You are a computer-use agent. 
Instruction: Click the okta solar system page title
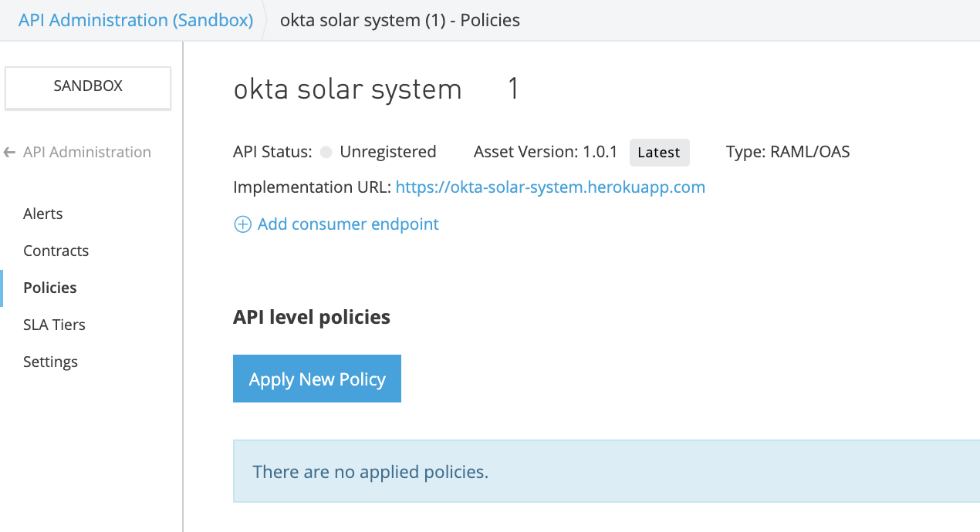[347, 90]
